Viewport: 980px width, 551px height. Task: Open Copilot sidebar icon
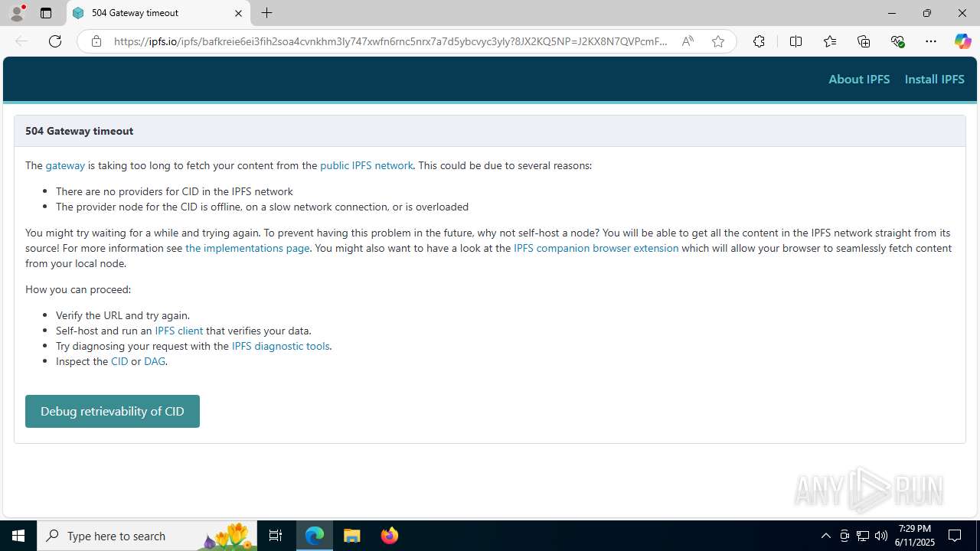pyautogui.click(x=962, y=41)
